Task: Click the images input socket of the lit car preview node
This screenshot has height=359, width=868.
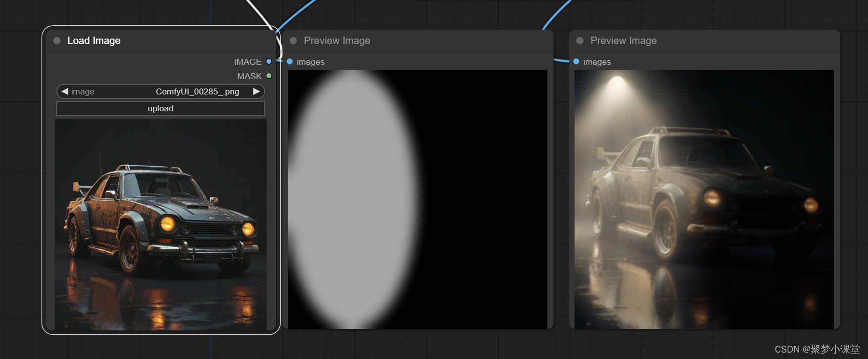Action: click(x=576, y=61)
